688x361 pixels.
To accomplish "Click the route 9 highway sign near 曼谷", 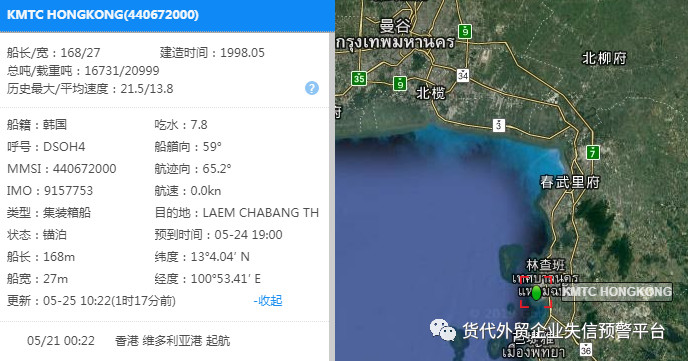I will click(x=465, y=32).
